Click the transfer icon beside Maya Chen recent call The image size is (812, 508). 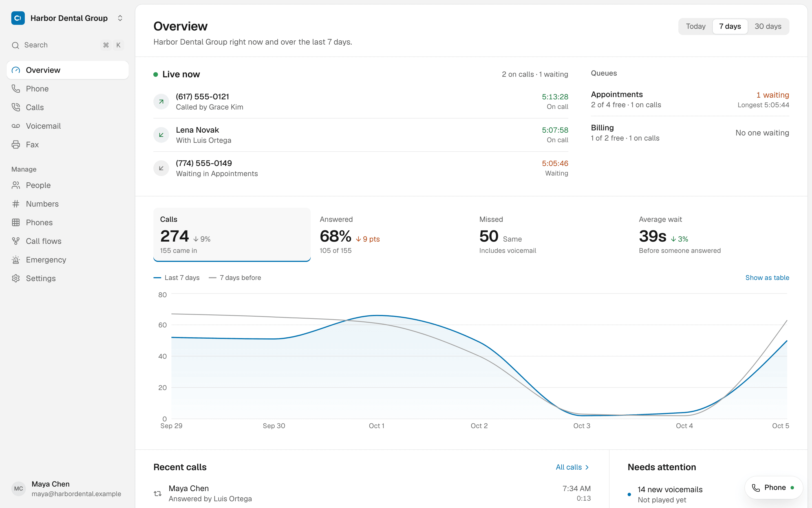(x=158, y=494)
